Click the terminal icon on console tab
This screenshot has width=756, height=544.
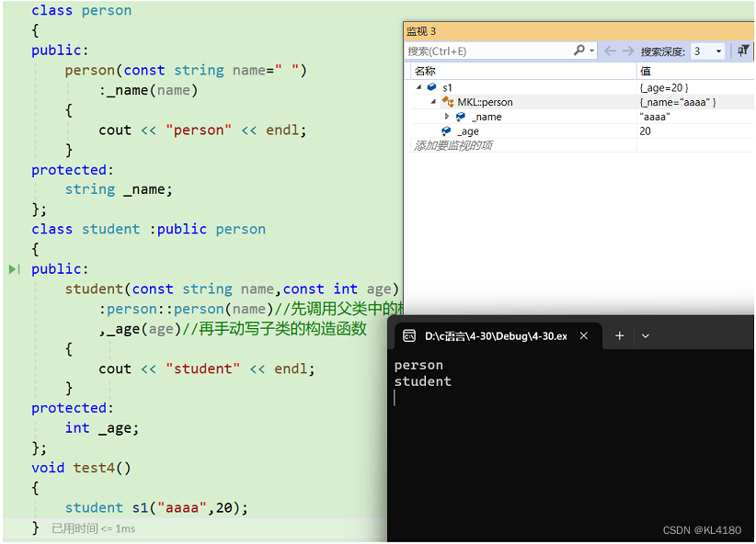pos(409,335)
